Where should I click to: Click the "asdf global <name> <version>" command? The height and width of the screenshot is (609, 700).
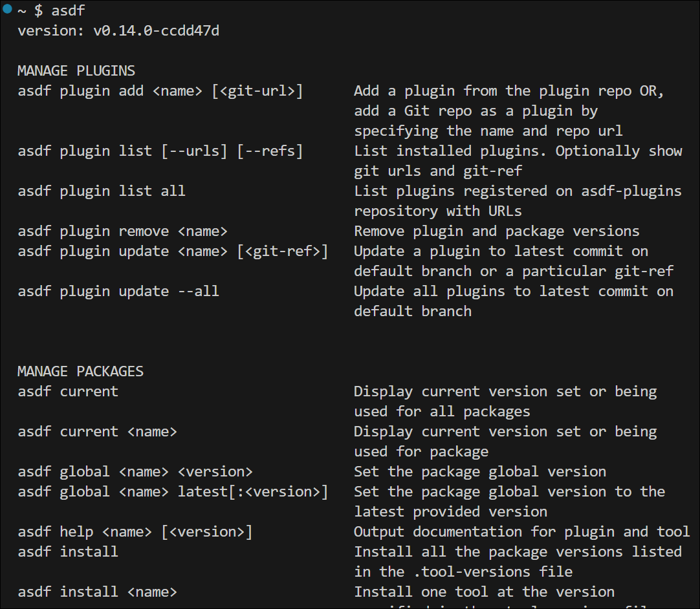135,471
